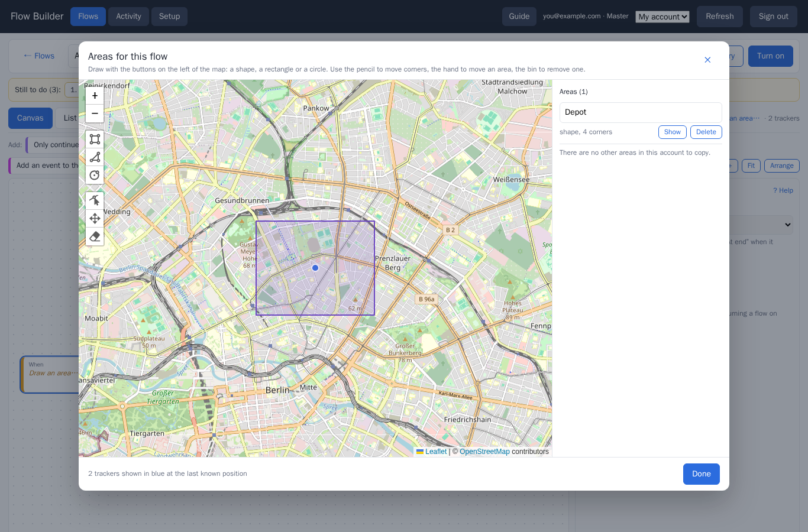Select the draw rectangle tool
Screen dimensions: 808x532
(x=95, y=140)
